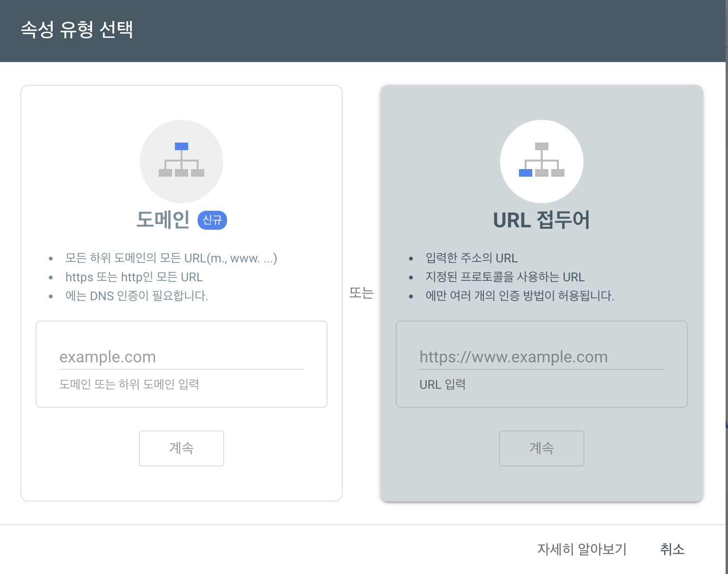Click the Domain property sitemap icon
Viewport: 728px width, 574px height.
click(182, 161)
